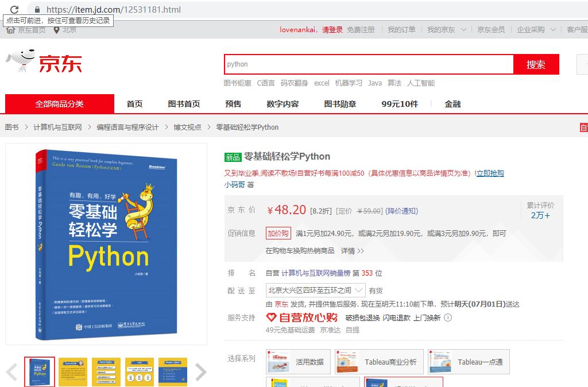The image size is (588, 387).
Task: Go to JD home via the house icon
Action: coord(10,30)
